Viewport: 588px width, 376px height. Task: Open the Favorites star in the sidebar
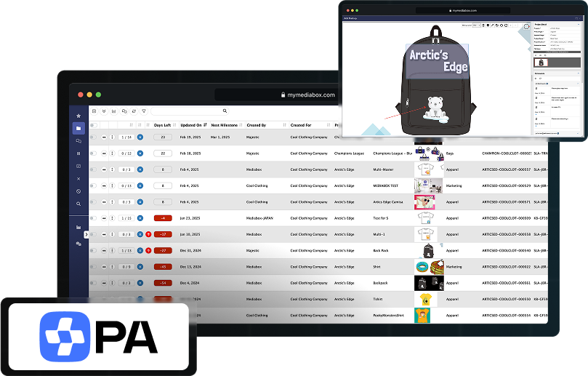tap(78, 116)
